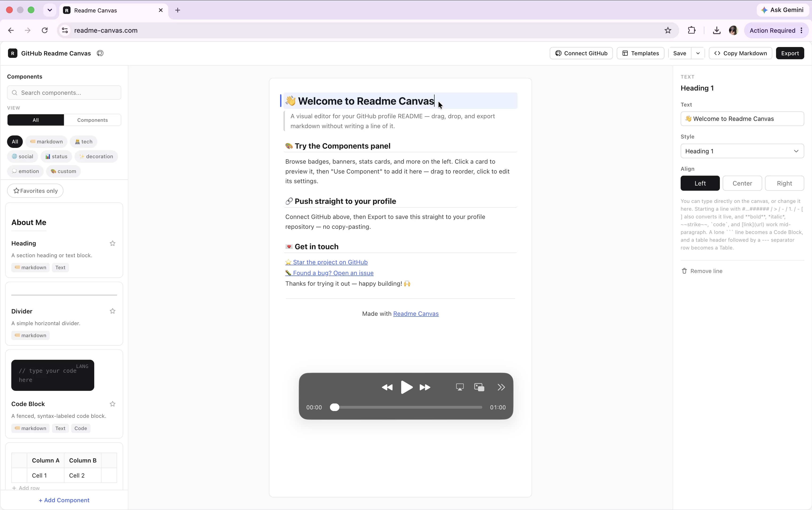
Task: Select the All category filter chip
Action: click(15, 142)
